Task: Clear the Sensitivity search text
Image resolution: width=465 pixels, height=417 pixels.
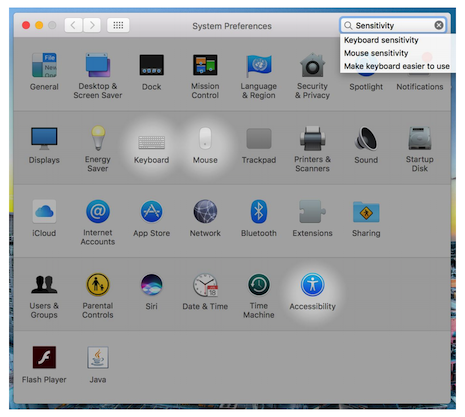Action: [x=439, y=25]
